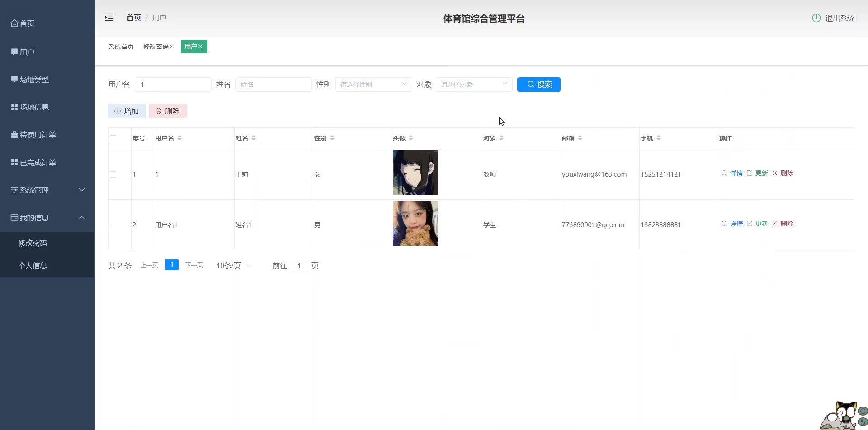Open 个人信息 in the sidebar submenu
Screen dimensions: 868x430
click(x=33, y=266)
